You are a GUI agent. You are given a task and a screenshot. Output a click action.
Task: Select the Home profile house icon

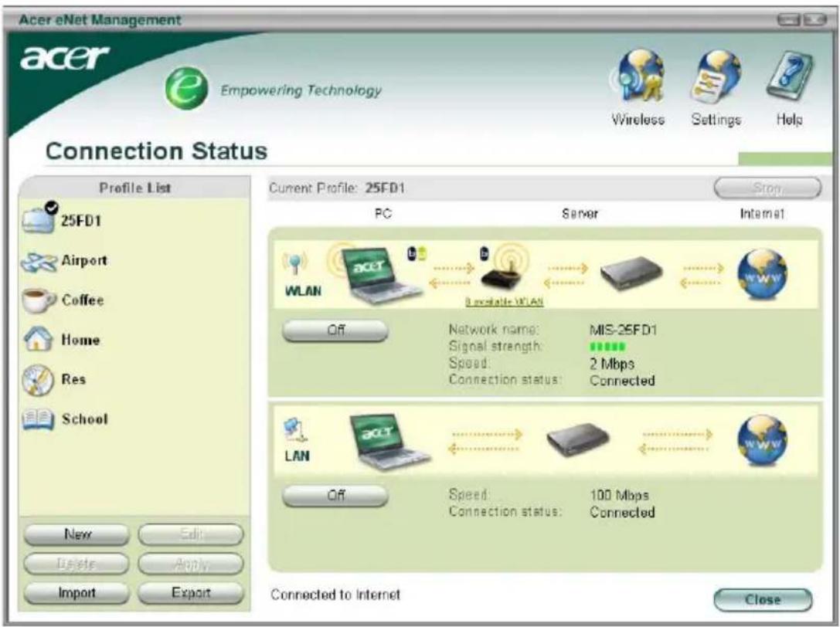[x=38, y=339]
